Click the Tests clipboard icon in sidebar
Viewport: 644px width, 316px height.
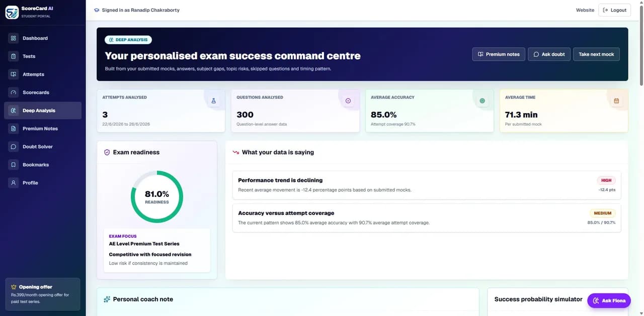point(14,56)
